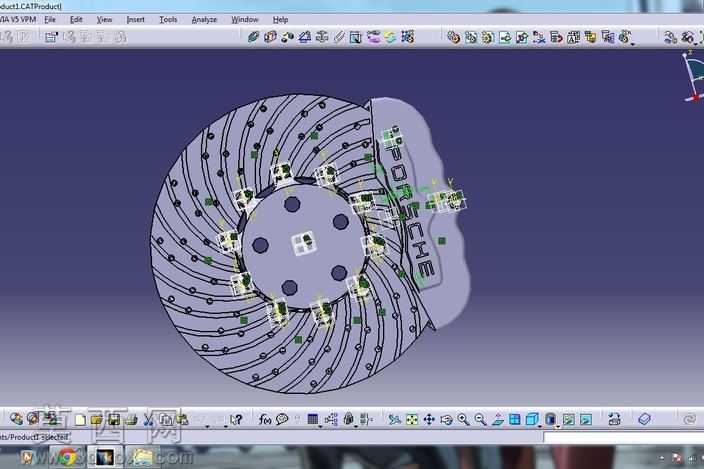Click the Reuse Pattern icon
704x469 pixels.
click(x=407, y=37)
